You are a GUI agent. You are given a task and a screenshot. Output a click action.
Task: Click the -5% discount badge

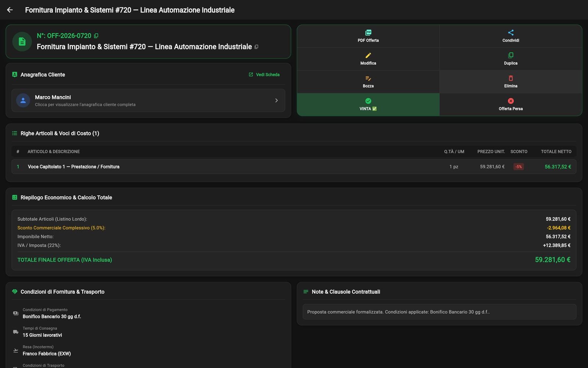click(x=519, y=167)
